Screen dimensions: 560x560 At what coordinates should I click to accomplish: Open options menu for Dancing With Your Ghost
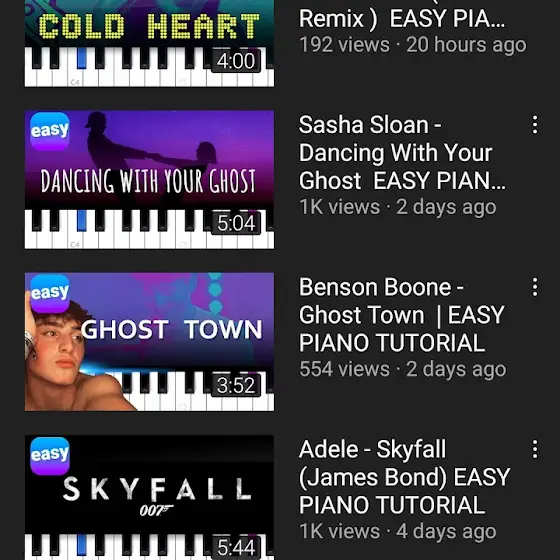tap(535, 125)
